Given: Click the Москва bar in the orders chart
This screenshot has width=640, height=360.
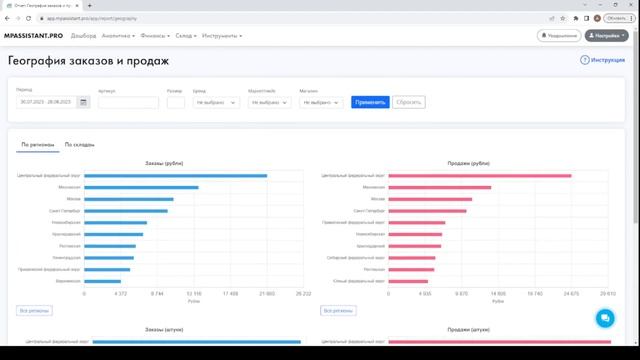Looking at the screenshot, I should 129,199.
